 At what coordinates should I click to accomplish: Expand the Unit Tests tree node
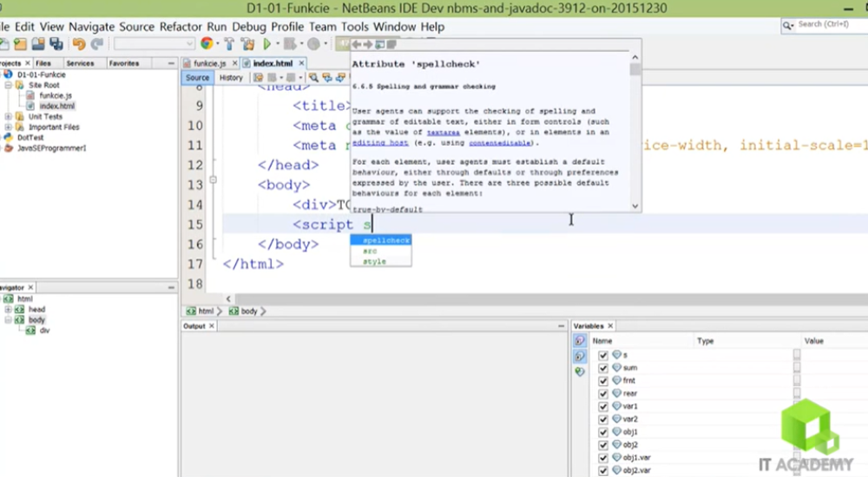(9, 117)
